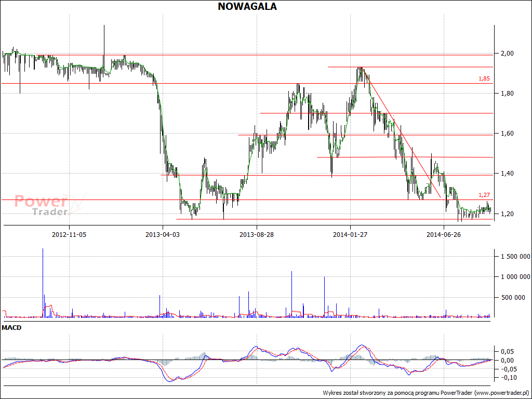The image size is (532, 399).
Task: Click the red 1,85 resistance level label
Action: [484, 79]
